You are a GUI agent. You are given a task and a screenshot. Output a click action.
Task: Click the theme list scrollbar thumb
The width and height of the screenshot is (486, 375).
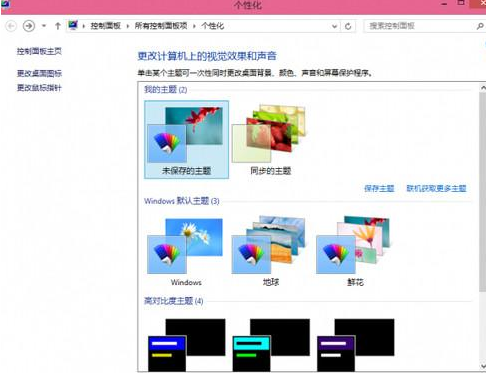(483, 192)
